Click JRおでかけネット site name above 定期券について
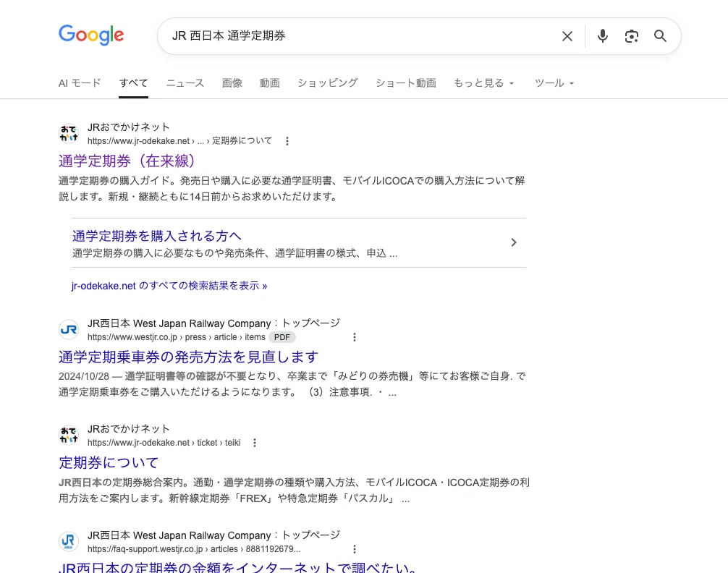728x573 pixels. (129, 428)
